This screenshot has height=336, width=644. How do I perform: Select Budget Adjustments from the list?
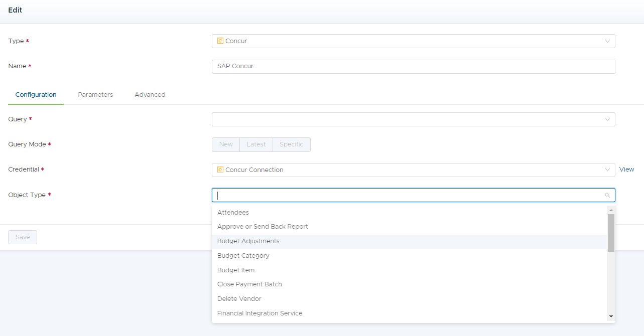(248, 241)
